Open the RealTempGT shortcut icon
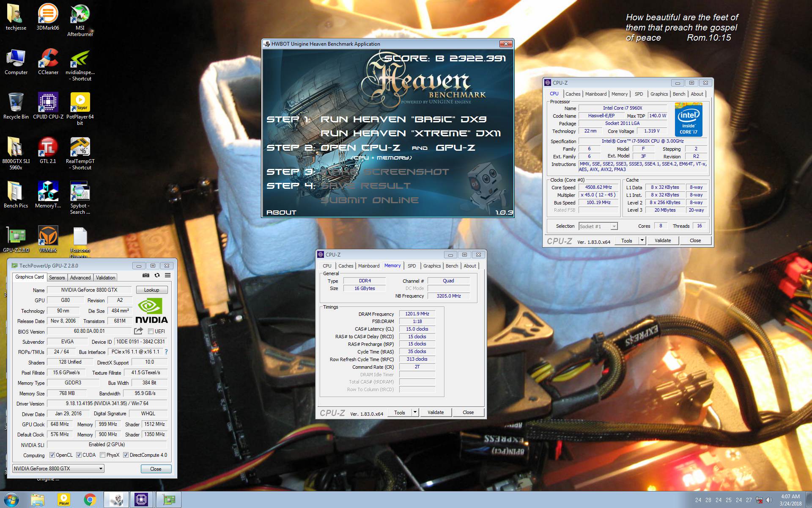This screenshot has height=508, width=812. pos(80,154)
